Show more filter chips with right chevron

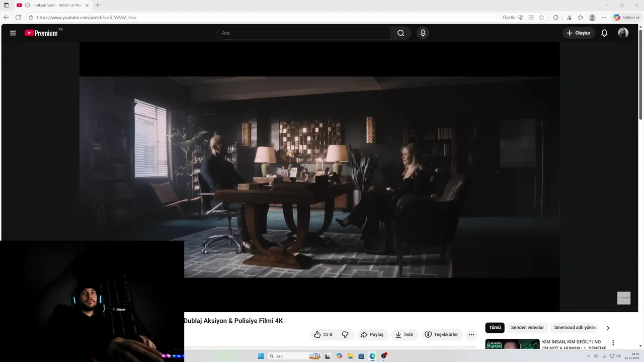point(608,328)
